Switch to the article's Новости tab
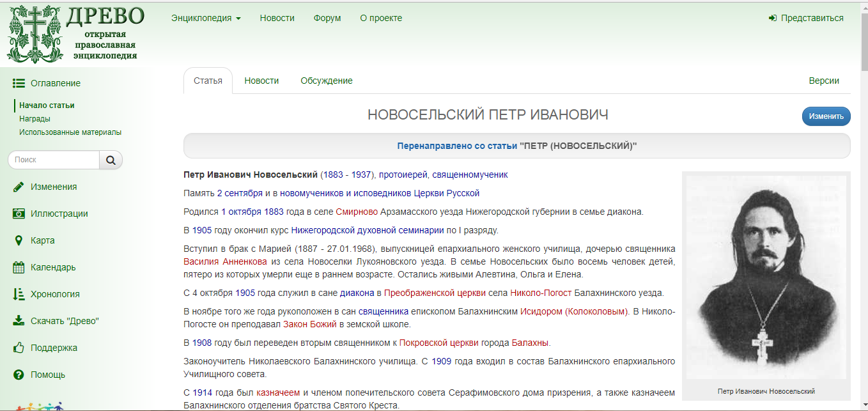This screenshot has height=411, width=868. [261, 81]
